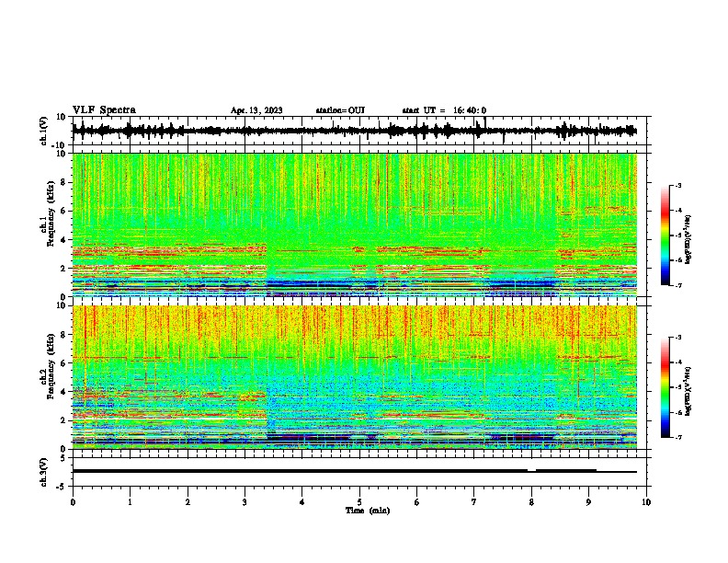The height and width of the screenshot is (563, 728).
Task: Click the ch.1 frequency spectrogram panel
Action: coord(355,224)
